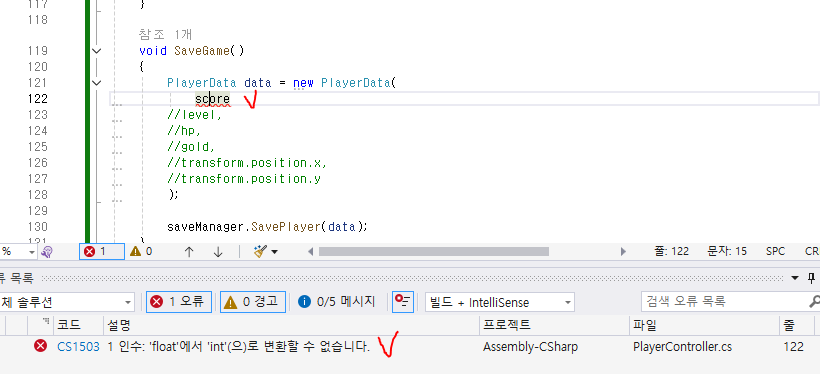Toggle auto-hide pin on the Error List panel
The image size is (820, 374).
811,278
